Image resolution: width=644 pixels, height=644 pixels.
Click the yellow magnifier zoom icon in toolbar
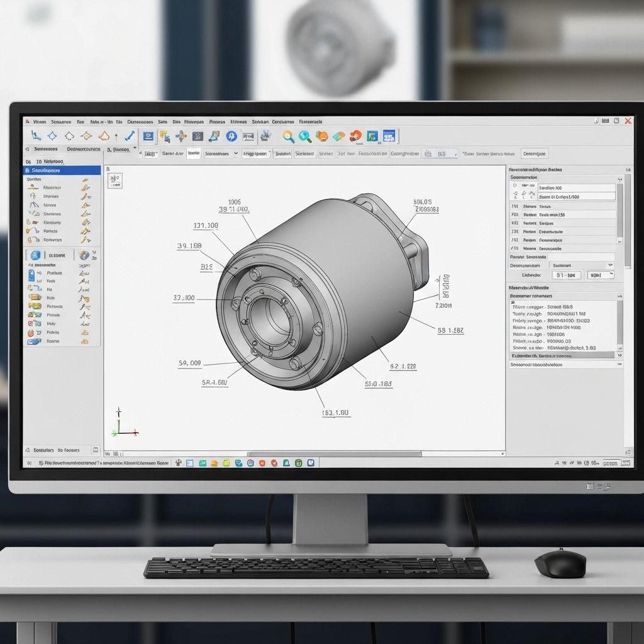tap(288, 136)
